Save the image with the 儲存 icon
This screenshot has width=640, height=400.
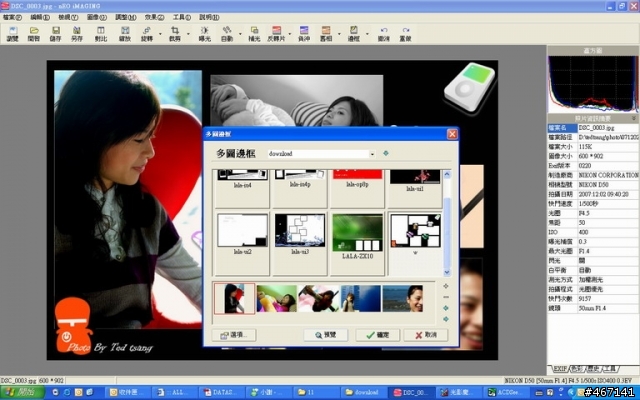(56, 34)
